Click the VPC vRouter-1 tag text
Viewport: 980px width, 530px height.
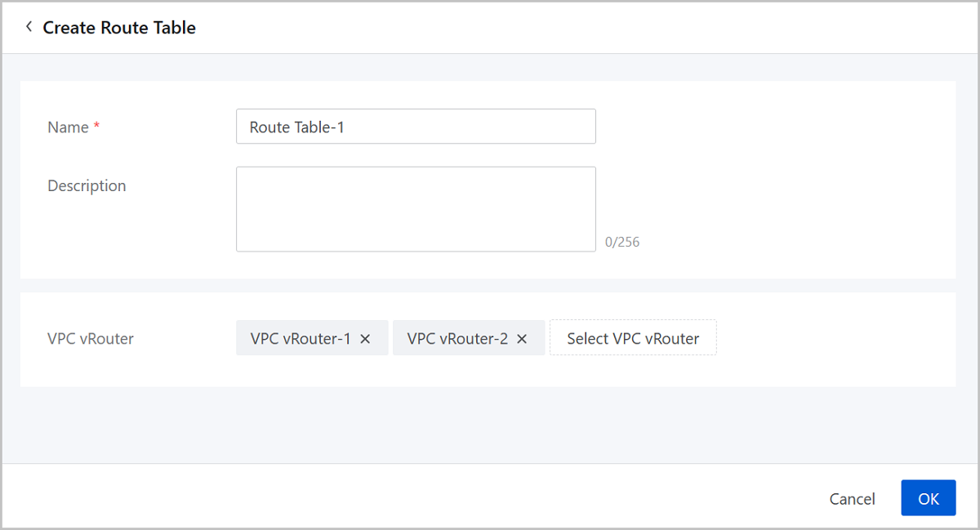300,339
